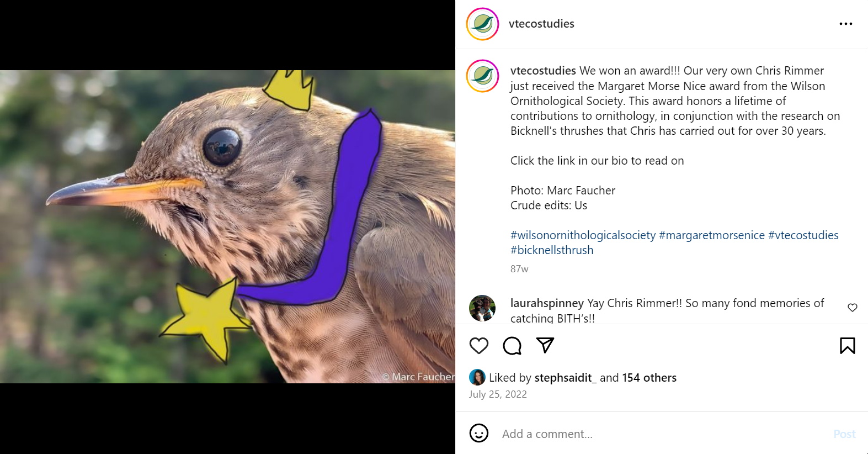
Task: Open the vtecostudies avatar beside the caption
Action: (483, 76)
